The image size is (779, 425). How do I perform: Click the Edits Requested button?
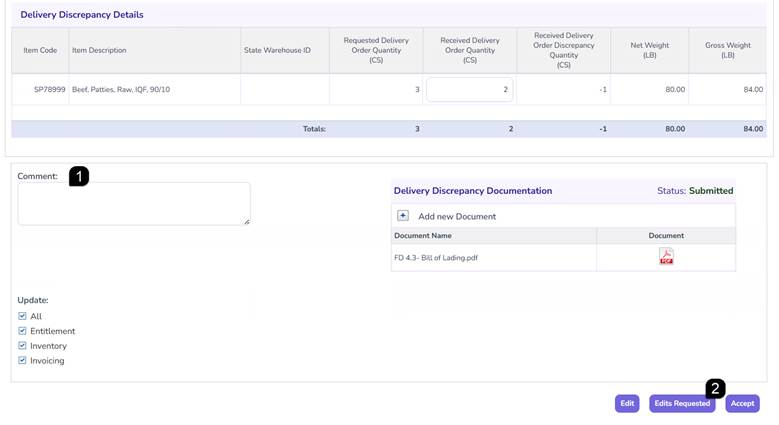click(x=682, y=404)
